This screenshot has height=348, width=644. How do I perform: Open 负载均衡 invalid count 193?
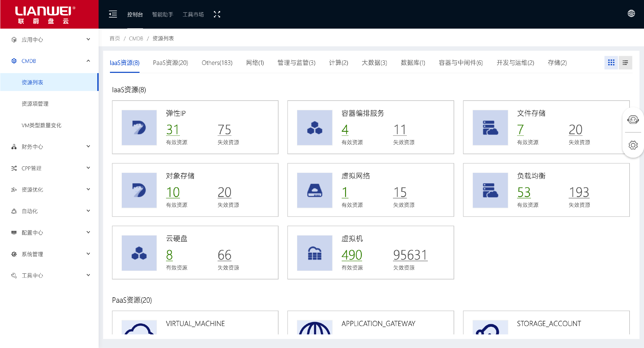point(579,192)
